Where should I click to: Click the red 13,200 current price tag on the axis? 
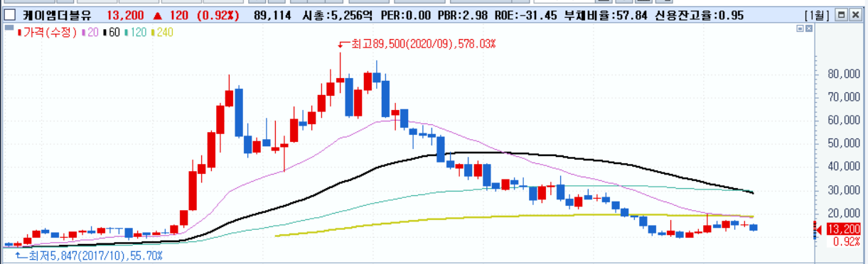click(844, 229)
